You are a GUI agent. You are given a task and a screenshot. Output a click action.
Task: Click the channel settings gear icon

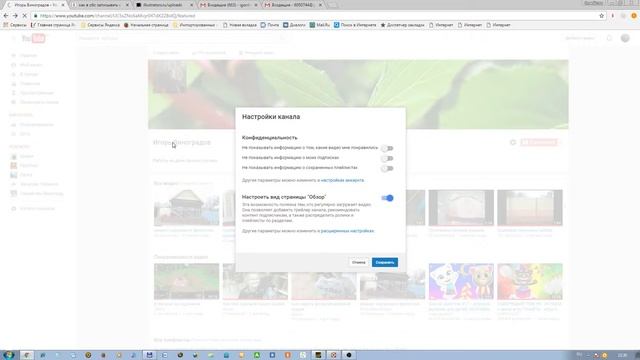coord(513,142)
